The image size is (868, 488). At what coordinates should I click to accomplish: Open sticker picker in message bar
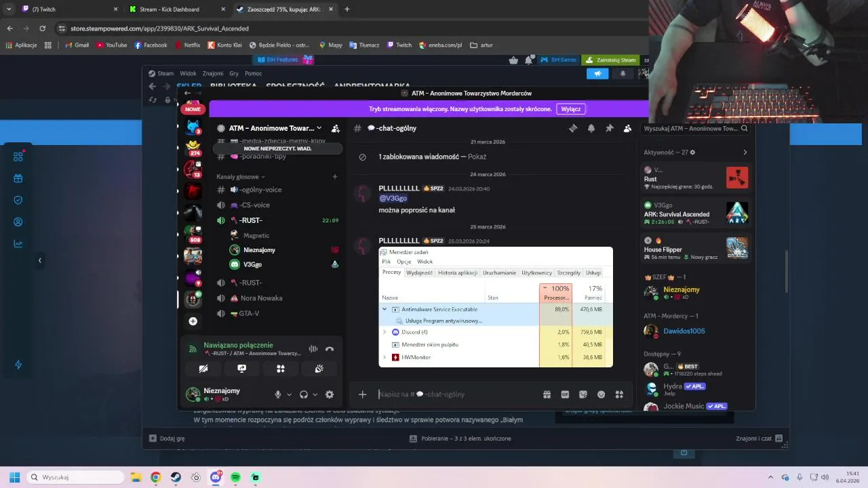583,394
